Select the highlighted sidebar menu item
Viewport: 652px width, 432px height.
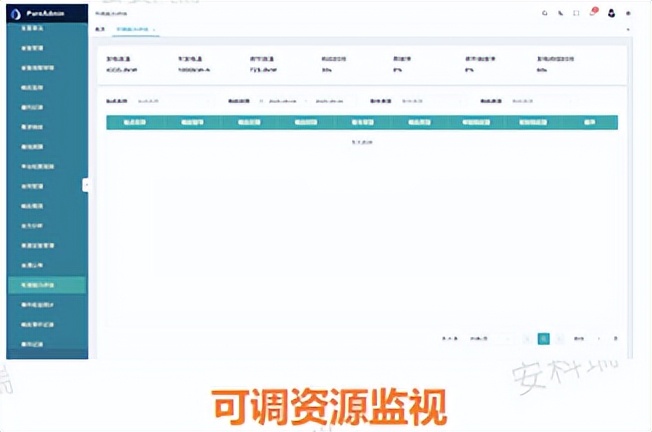(x=47, y=285)
